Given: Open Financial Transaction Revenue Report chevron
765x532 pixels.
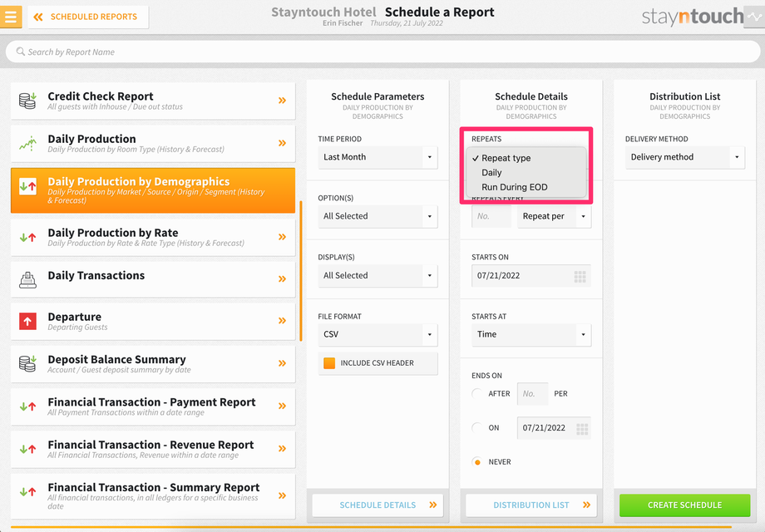Looking at the screenshot, I should click(x=282, y=449).
